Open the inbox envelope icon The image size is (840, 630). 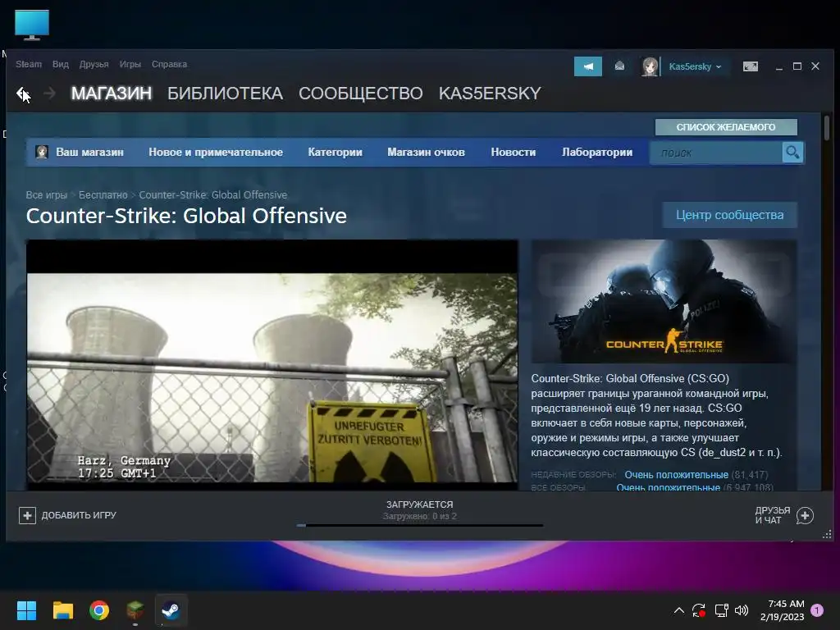[x=619, y=66]
